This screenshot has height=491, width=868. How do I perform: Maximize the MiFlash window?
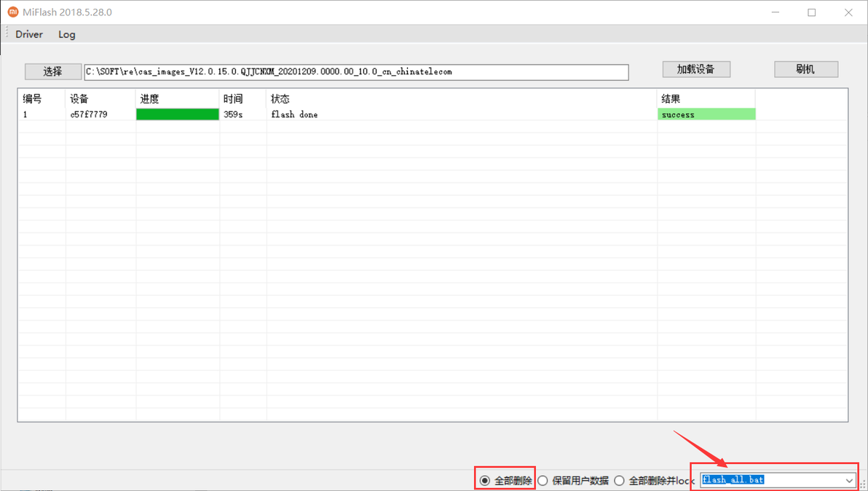(811, 12)
